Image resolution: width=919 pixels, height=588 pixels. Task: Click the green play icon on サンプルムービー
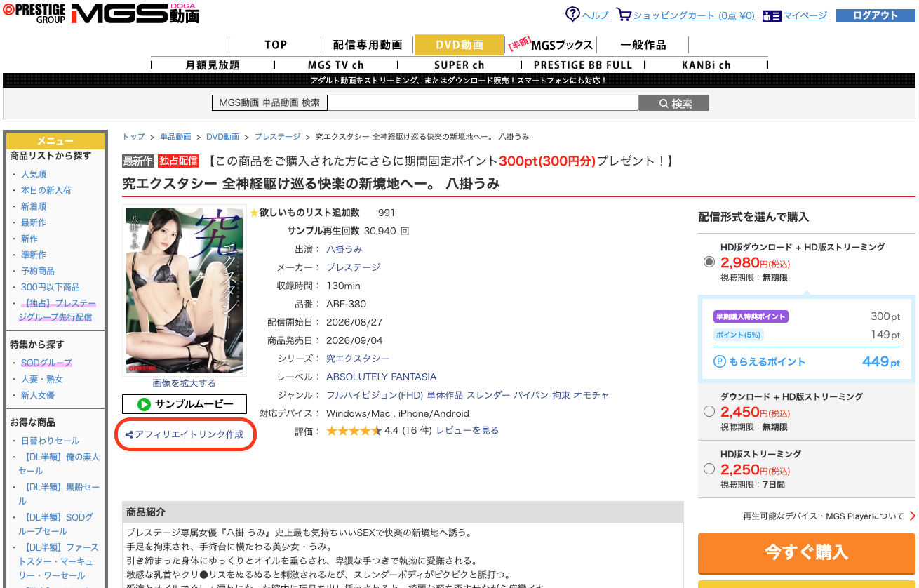click(144, 404)
